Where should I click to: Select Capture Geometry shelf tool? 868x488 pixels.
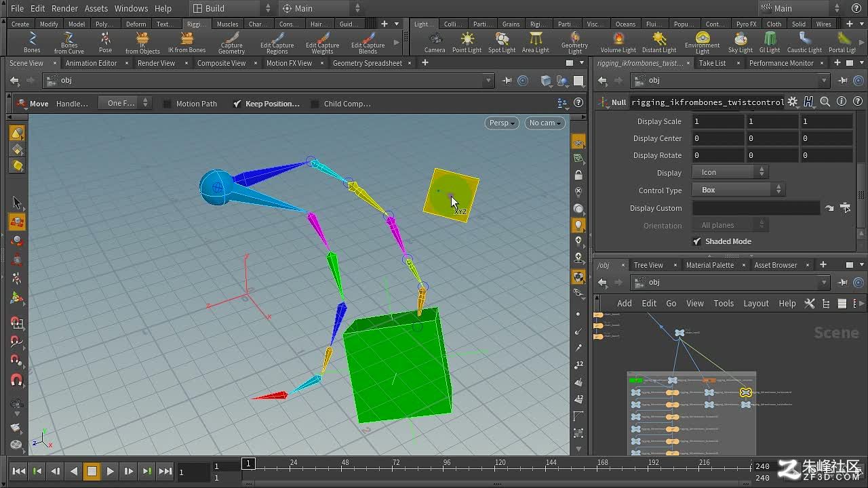231,43
